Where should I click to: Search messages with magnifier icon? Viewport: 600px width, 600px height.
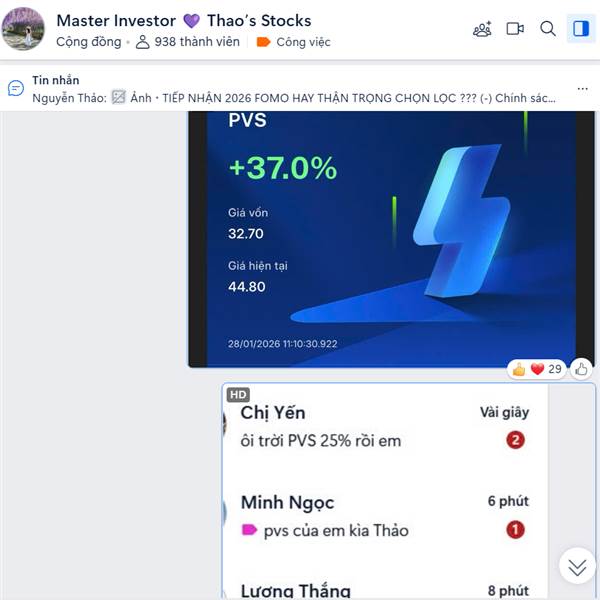point(548,29)
